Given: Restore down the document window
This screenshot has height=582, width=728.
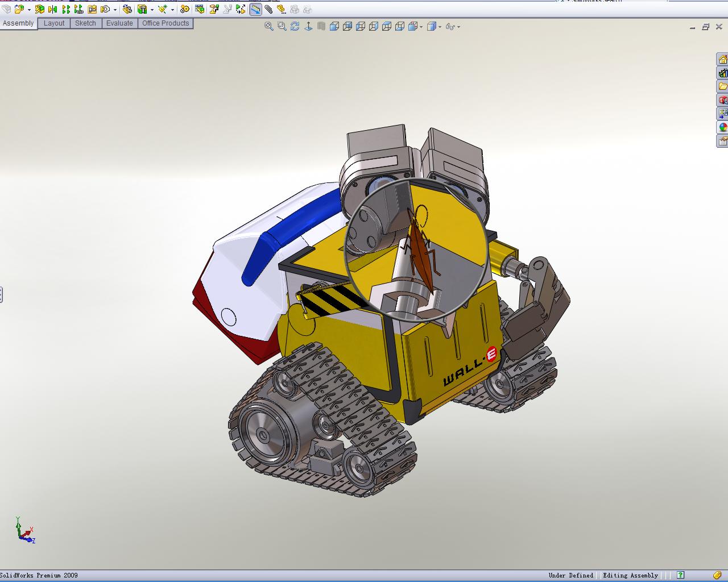Looking at the screenshot, I should [706, 27].
